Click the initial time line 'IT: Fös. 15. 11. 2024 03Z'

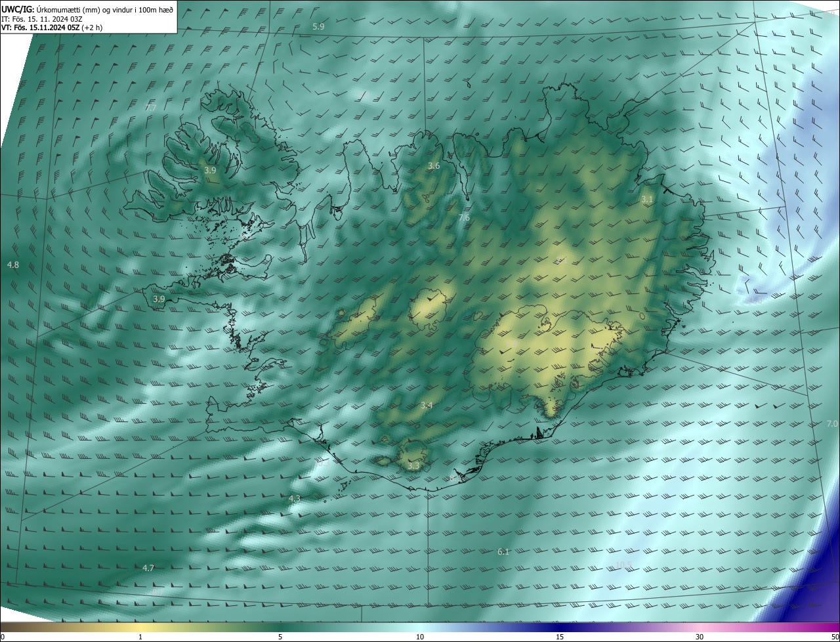(x=42, y=18)
